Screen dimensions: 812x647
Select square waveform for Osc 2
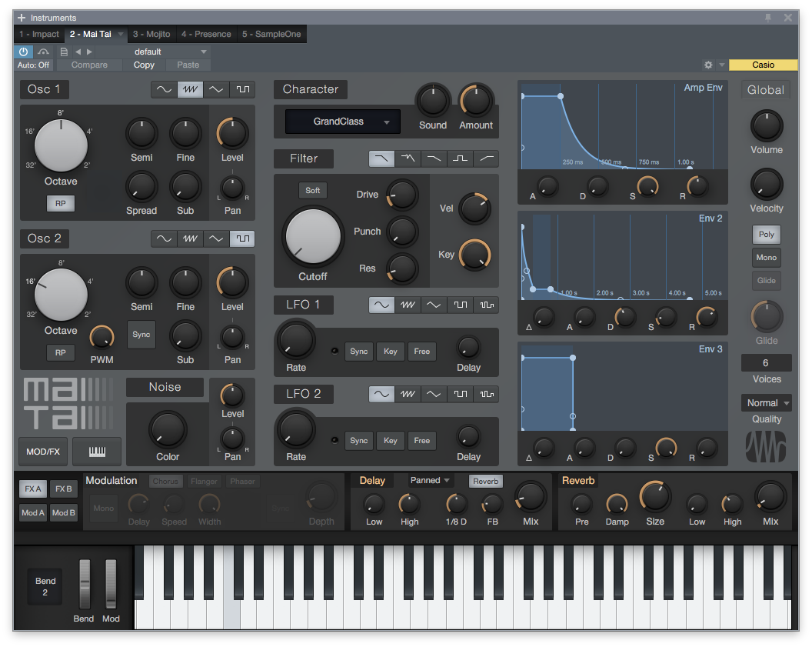(x=243, y=238)
